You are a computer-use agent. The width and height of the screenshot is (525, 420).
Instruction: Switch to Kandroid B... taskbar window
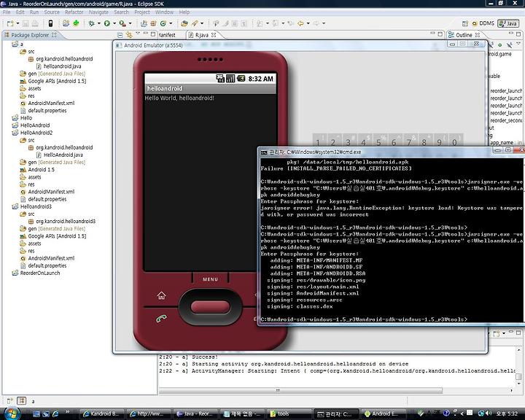(x=103, y=413)
